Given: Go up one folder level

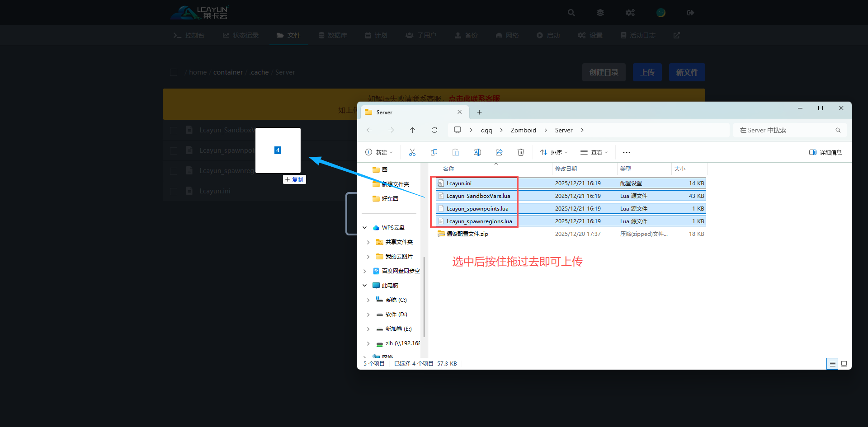Looking at the screenshot, I should click(412, 130).
